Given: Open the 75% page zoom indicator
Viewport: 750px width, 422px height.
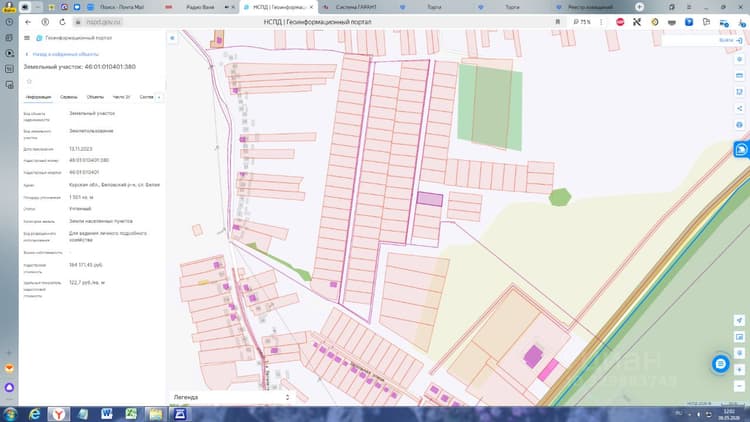Looking at the screenshot, I should (582, 22).
